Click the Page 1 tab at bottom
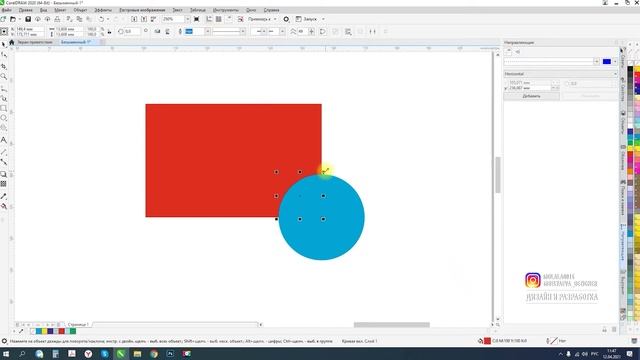 (78, 324)
